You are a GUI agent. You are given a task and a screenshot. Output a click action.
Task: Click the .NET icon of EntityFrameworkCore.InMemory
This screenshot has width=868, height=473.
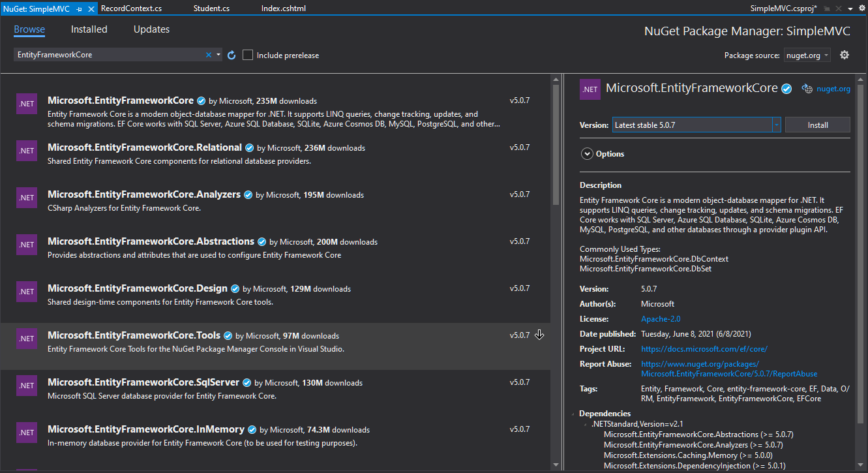point(27,433)
